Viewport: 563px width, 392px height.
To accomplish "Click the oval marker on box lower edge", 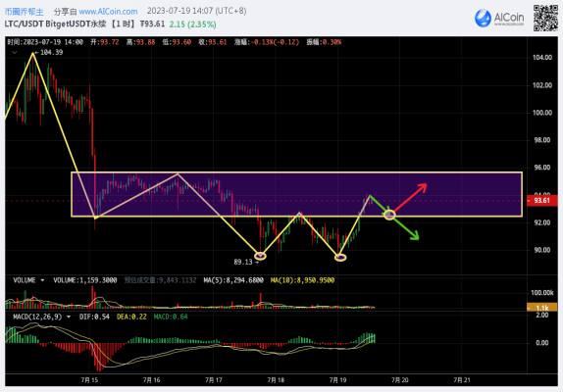I will click(389, 215).
